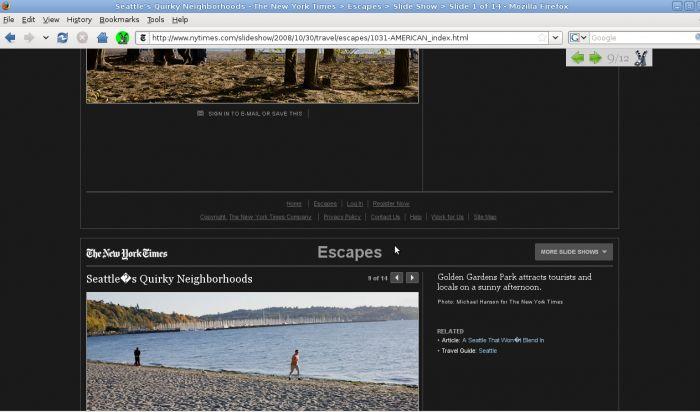Go to the next slide arrow button

point(412,278)
